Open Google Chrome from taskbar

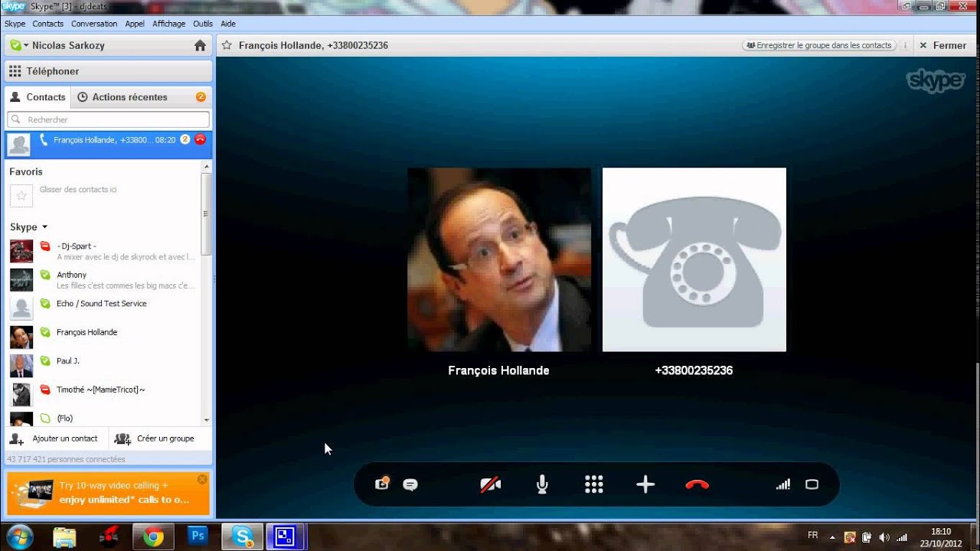tap(153, 537)
